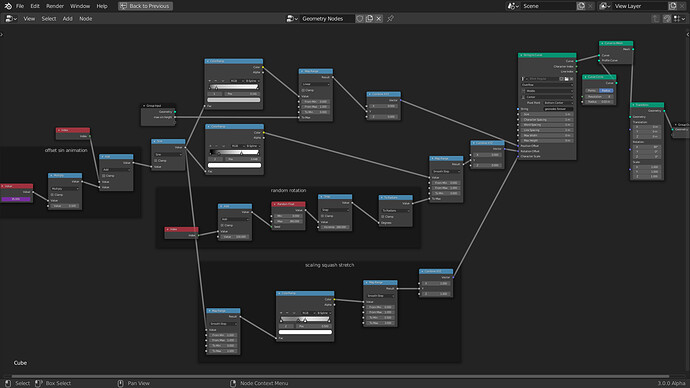Unlink the Geometry Nodes tree with X icon
Viewport: 690px width, 388px height.
point(378,18)
